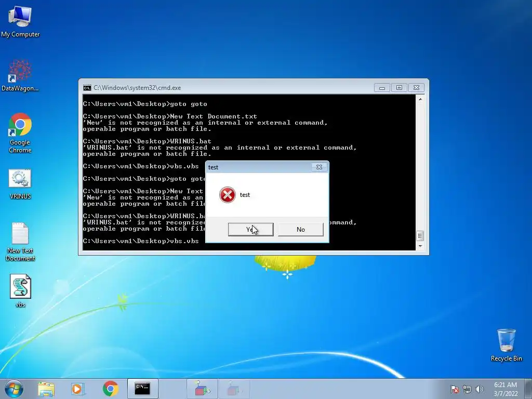This screenshot has width=532, height=399.
Task: Select the DataWagon desktop shortcut
Action: coord(20,76)
